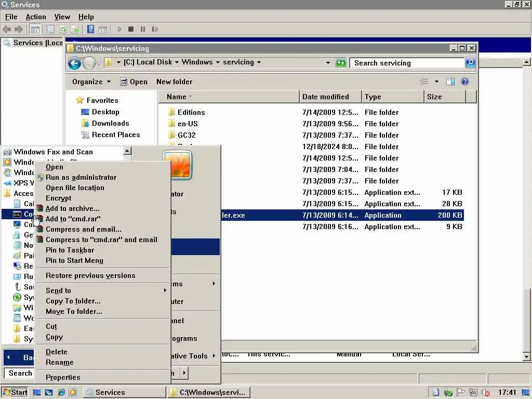Click Windows Fax and Scan in Start menu

click(53, 152)
